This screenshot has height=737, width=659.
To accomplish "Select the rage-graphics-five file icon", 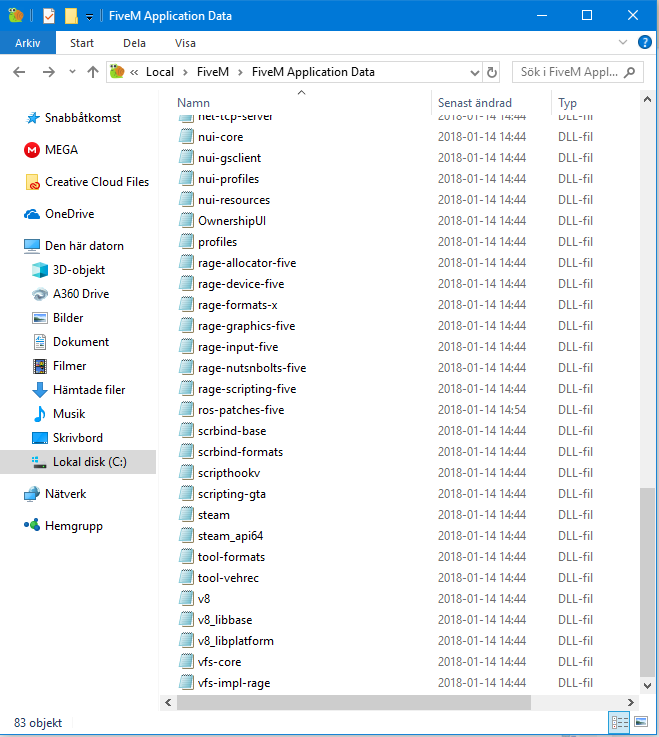I will coord(186,325).
